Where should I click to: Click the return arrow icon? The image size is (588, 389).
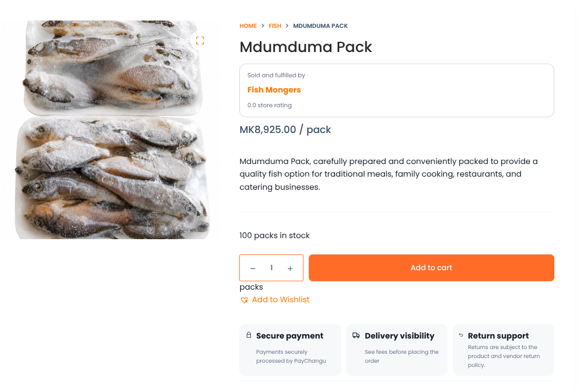click(461, 335)
